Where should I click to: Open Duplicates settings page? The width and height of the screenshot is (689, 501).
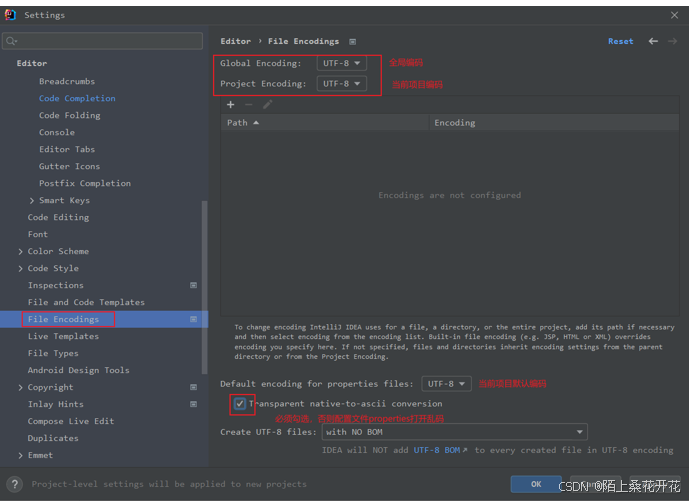coord(53,438)
